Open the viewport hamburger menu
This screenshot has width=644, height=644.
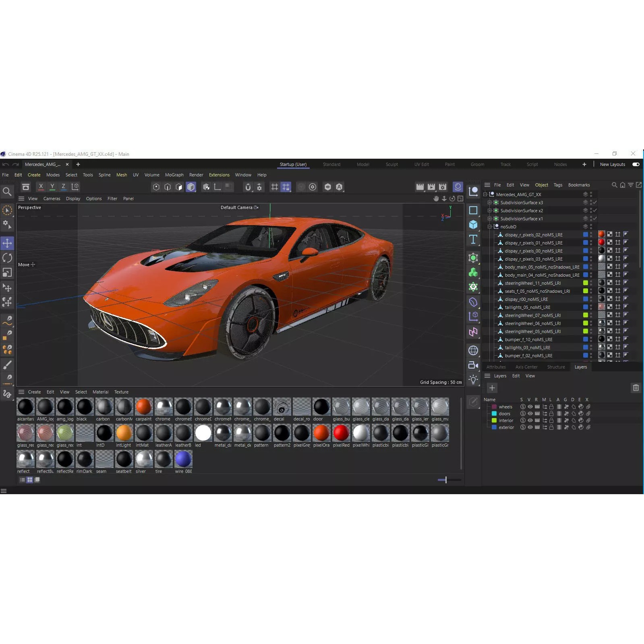click(x=21, y=199)
